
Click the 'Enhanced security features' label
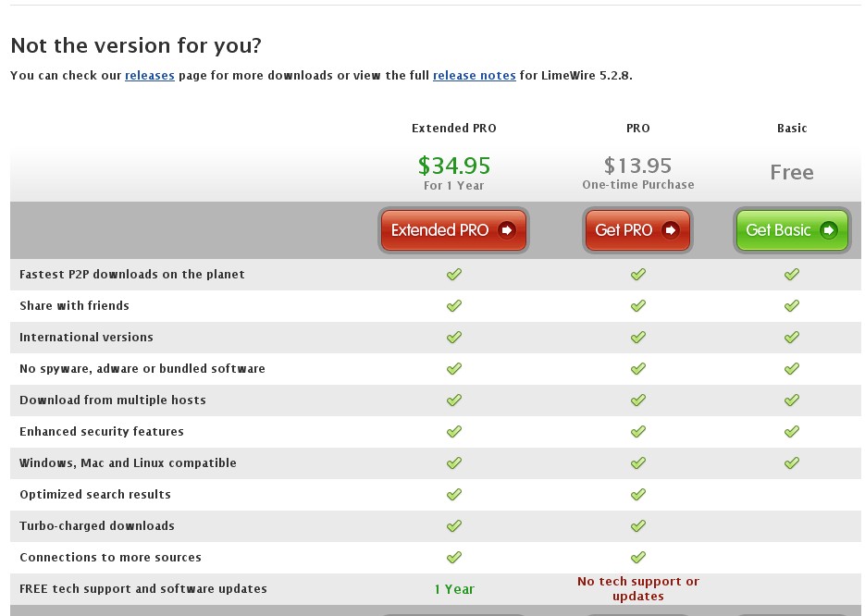102,431
